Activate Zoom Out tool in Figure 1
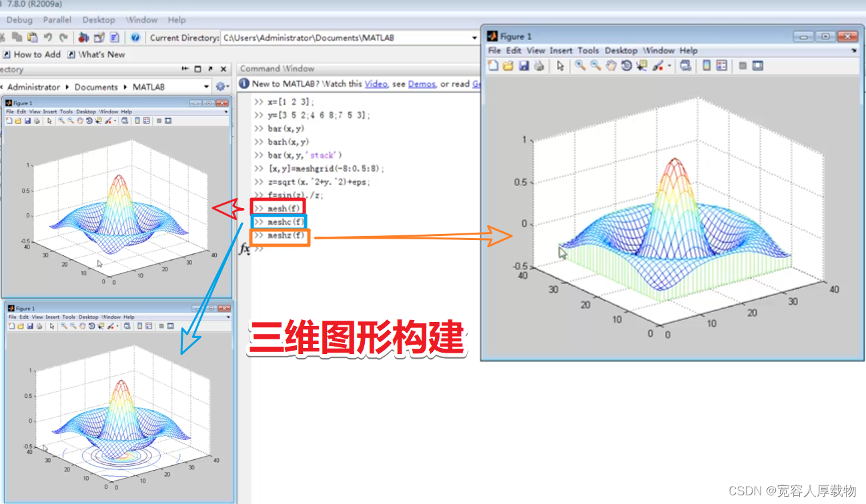Viewport: 866px width, 504px height. point(596,65)
